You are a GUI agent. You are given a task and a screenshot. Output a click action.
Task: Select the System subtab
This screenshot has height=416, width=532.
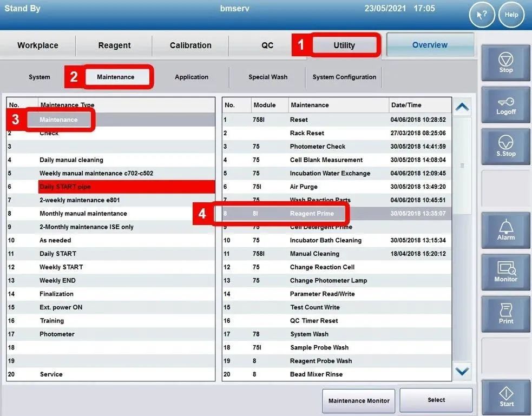pos(40,77)
